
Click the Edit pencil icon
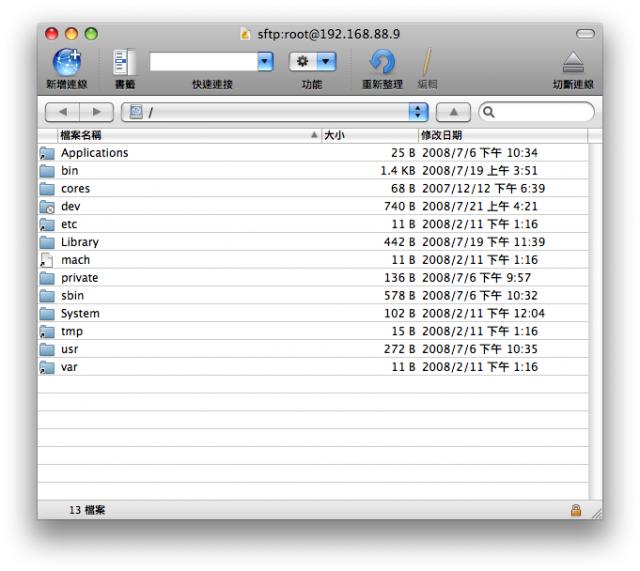[x=426, y=63]
